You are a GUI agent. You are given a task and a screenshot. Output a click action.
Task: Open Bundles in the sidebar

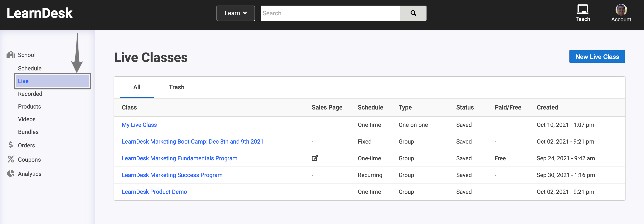pos(28,132)
